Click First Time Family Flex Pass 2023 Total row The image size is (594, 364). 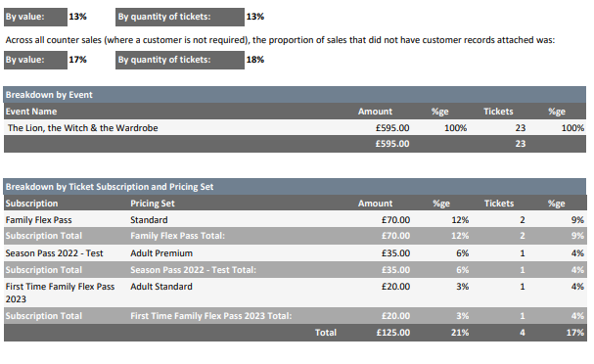click(x=295, y=316)
